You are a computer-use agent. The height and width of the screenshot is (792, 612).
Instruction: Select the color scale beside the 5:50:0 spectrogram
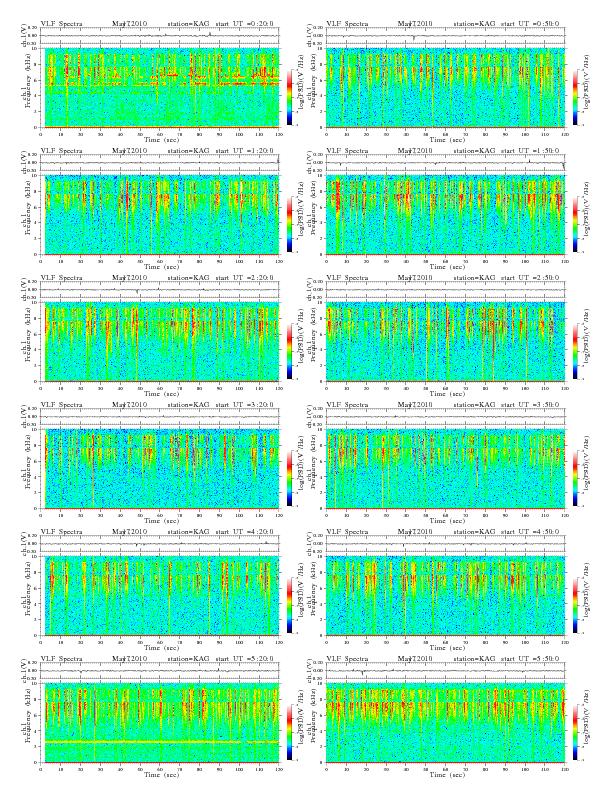click(x=576, y=733)
